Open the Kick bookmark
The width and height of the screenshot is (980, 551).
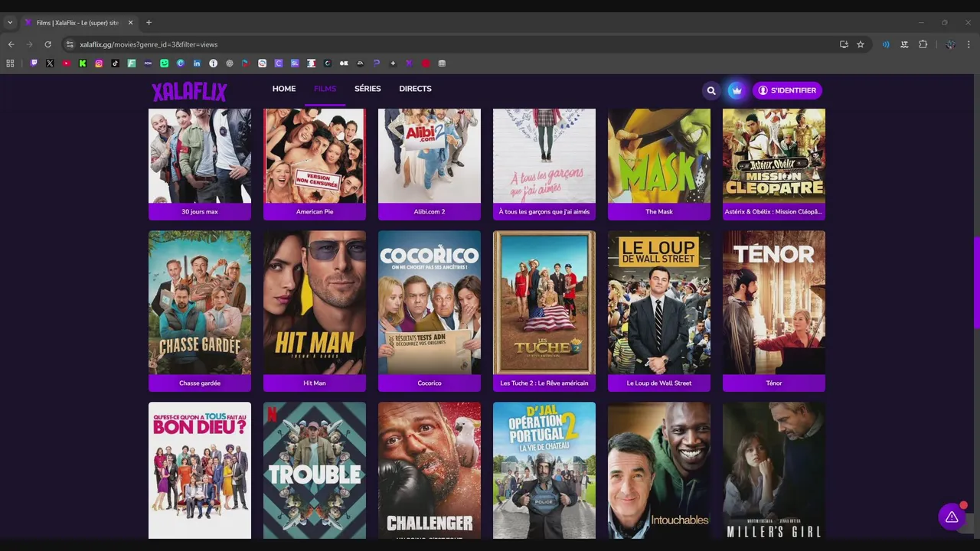pos(83,64)
